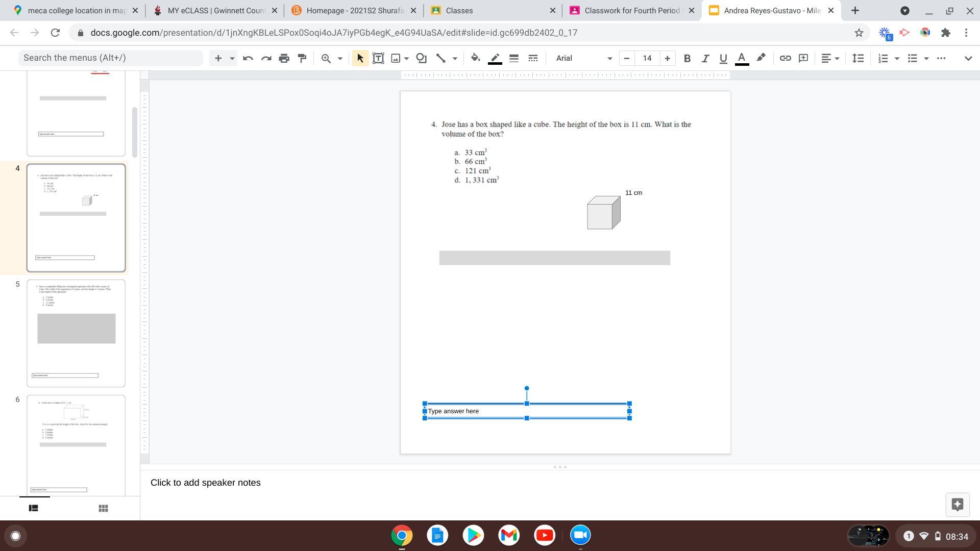Toggle italic formatting
The width and height of the screenshot is (980, 551).
tap(705, 58)
